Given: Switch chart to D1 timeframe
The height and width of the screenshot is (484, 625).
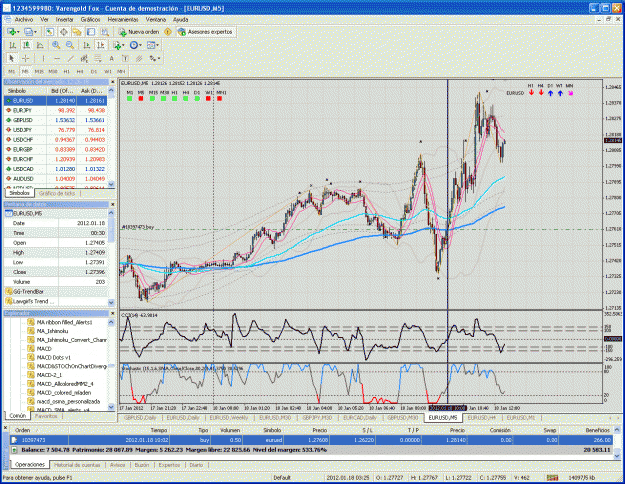Looking at the screenshot, I should pyautogui.click(x=94, y=71).
